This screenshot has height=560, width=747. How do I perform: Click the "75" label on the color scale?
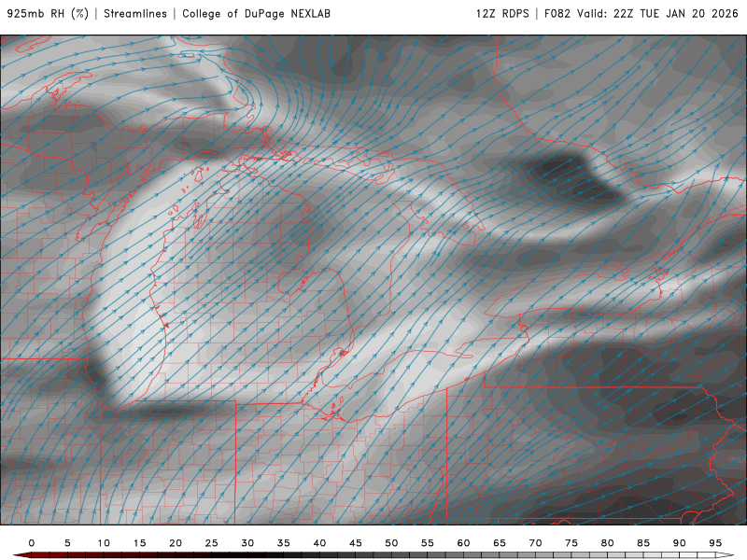571,543
